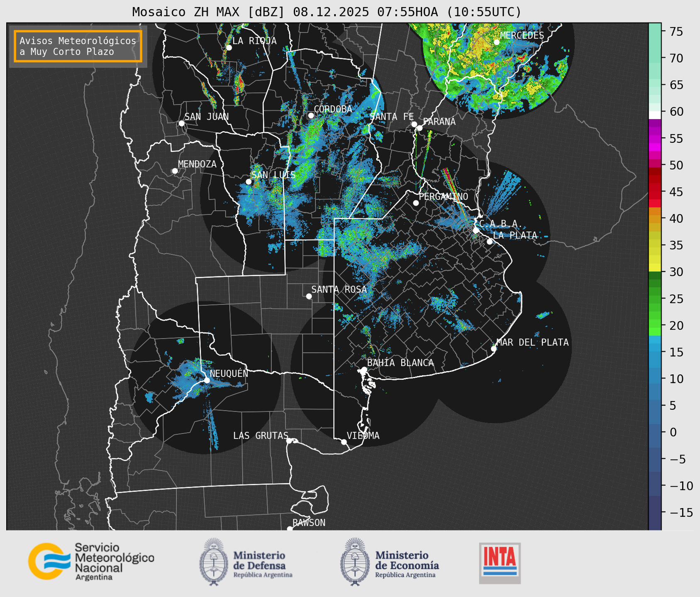The width and height of the screenshot is (700, 597).
Task: Click the Mercedes city marker
Action: click(496, 42)
